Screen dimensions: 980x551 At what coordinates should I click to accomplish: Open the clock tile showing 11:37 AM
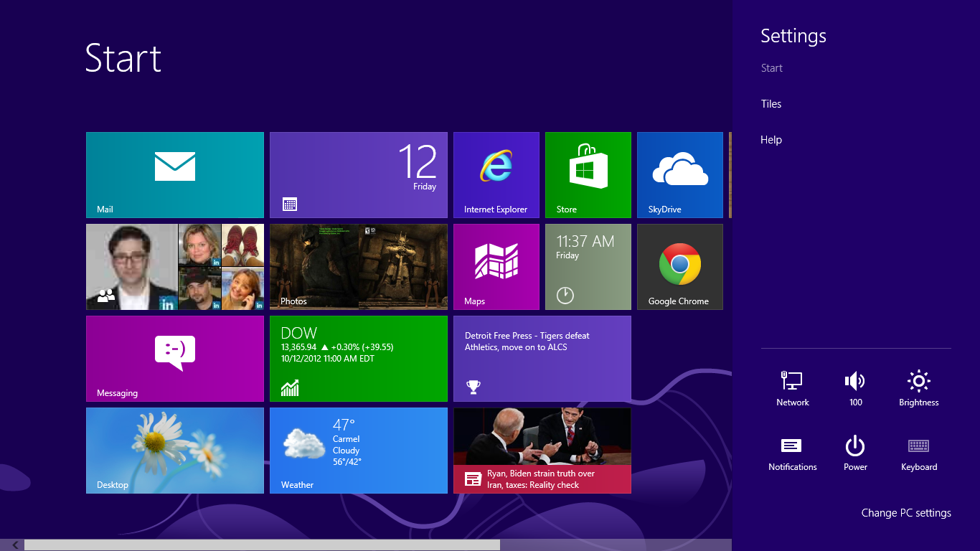pyautogui.click(x=588, y=267)
